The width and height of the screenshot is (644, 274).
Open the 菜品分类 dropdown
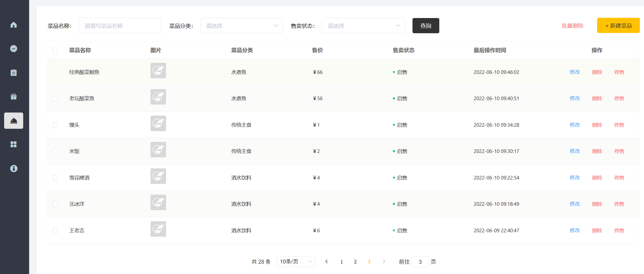[x=242, y=25]
